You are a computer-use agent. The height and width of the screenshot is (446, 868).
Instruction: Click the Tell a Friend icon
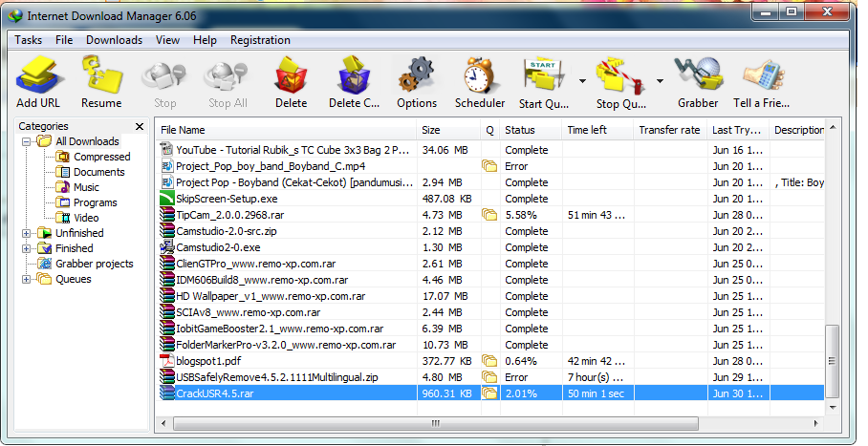tap(765, 76)
